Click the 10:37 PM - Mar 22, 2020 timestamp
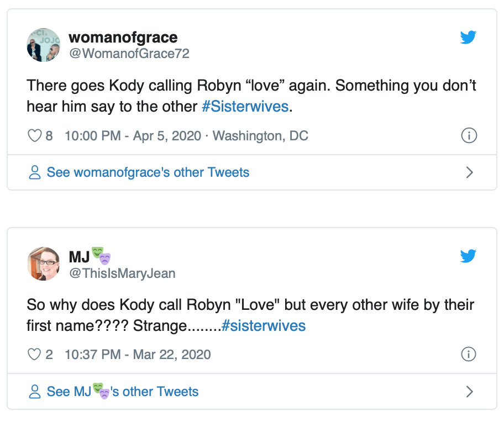The width and height of the screenshot is (504, 422). [x=138, y=355]
